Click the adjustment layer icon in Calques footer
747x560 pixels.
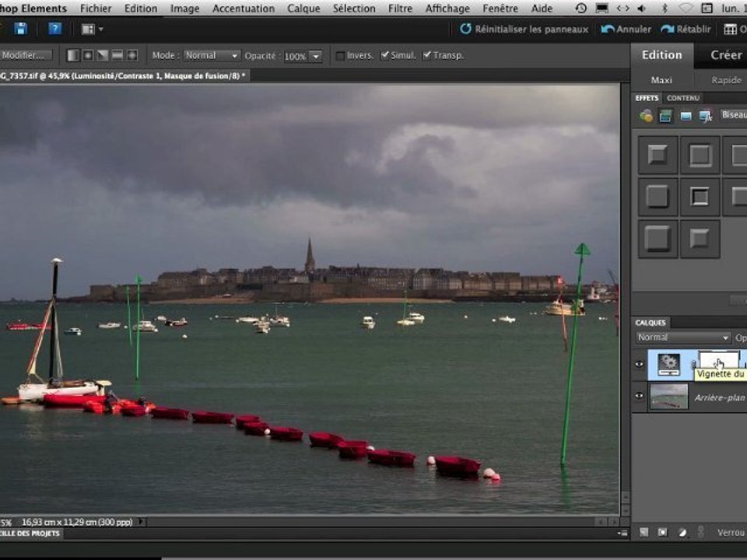click(682, 533)
